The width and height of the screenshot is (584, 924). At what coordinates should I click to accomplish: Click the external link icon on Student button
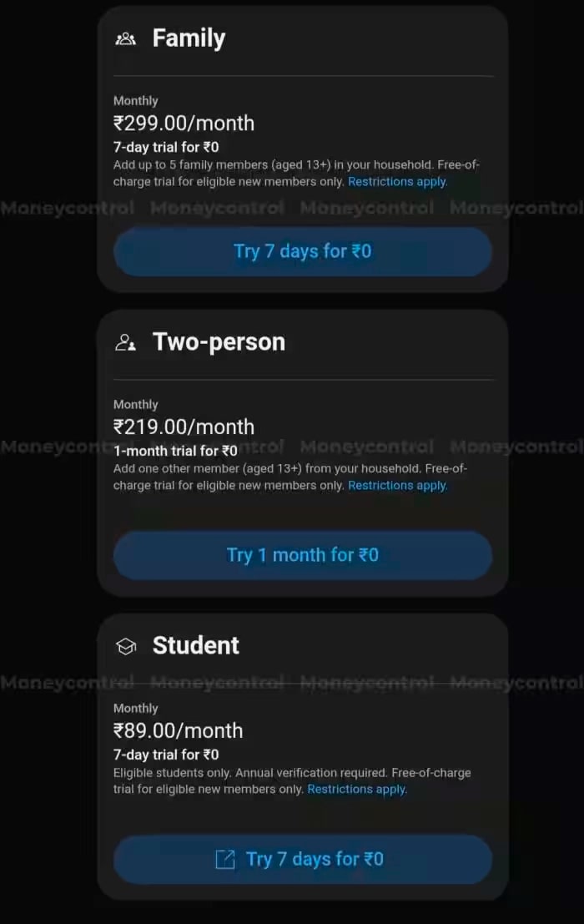tap(225, 859)
